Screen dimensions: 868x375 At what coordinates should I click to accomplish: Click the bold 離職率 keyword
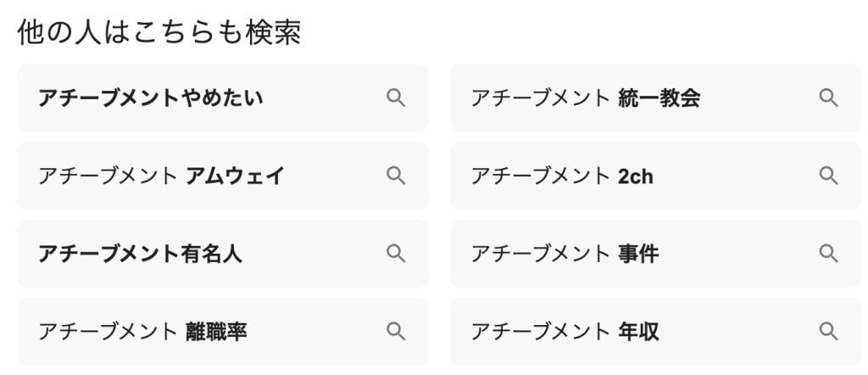click(x=216, y=330)
